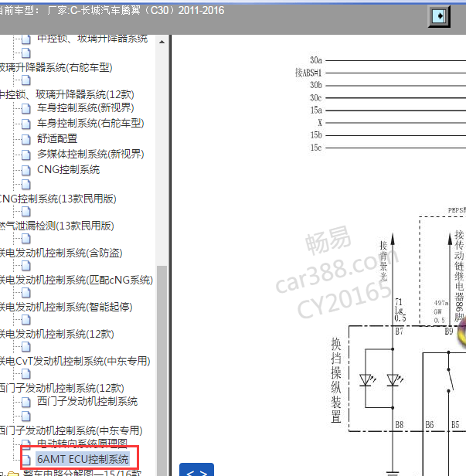
Task: Click 西门子发动机控制系统(12款) row
Action: pos(62,388)
